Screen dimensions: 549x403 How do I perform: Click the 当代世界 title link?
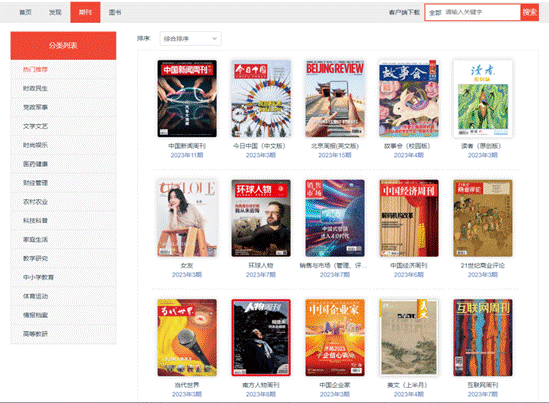(x=187, y=385)
